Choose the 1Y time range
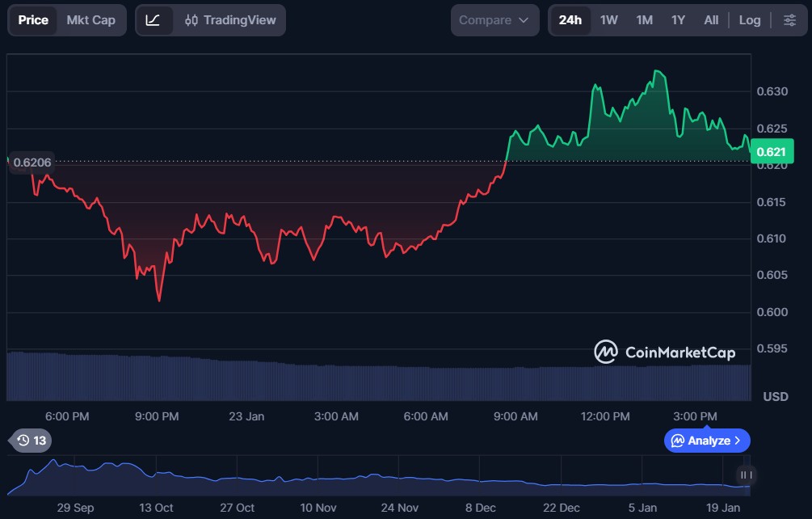 [x=678, y=20]
